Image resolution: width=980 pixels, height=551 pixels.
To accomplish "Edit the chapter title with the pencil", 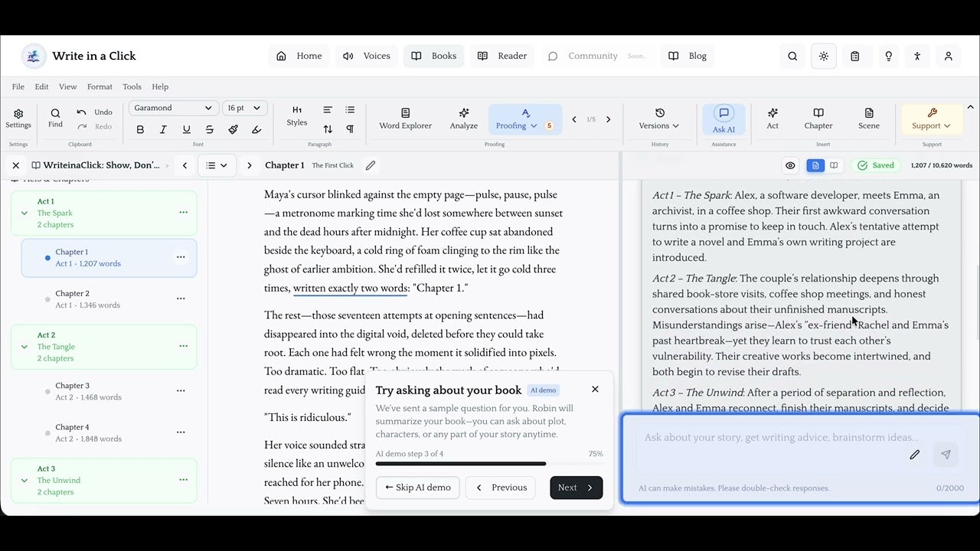I will click(x=371, y=165).
